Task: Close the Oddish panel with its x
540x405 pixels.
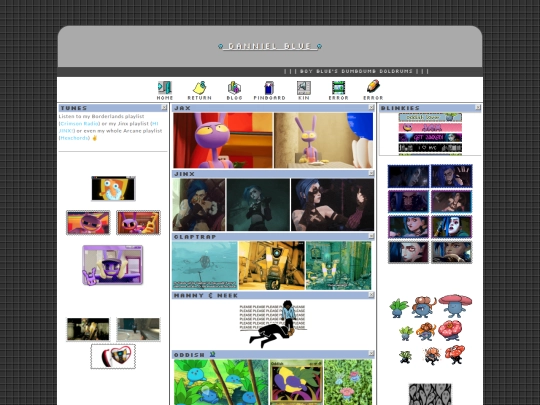Action: point(371,354)
